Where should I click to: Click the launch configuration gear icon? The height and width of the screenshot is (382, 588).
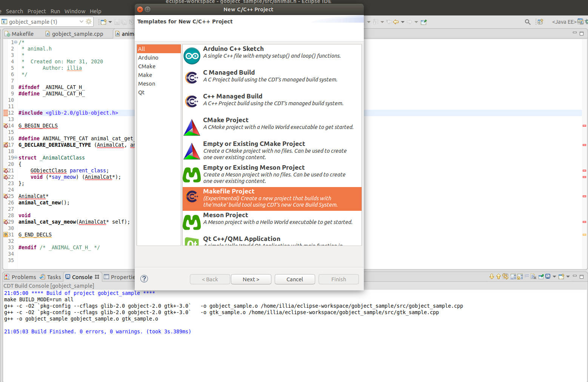pyautogui.click(x=89, y=21)
